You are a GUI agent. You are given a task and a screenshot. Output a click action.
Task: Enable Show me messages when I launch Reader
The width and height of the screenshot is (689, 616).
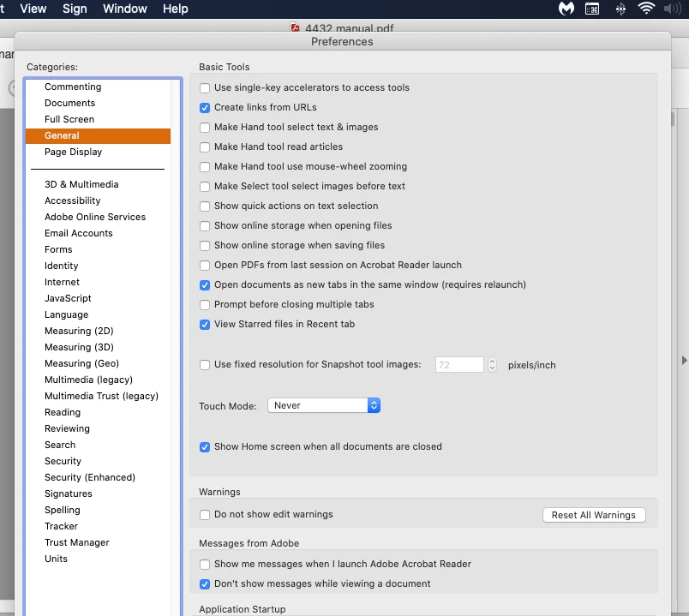(205, 565)
